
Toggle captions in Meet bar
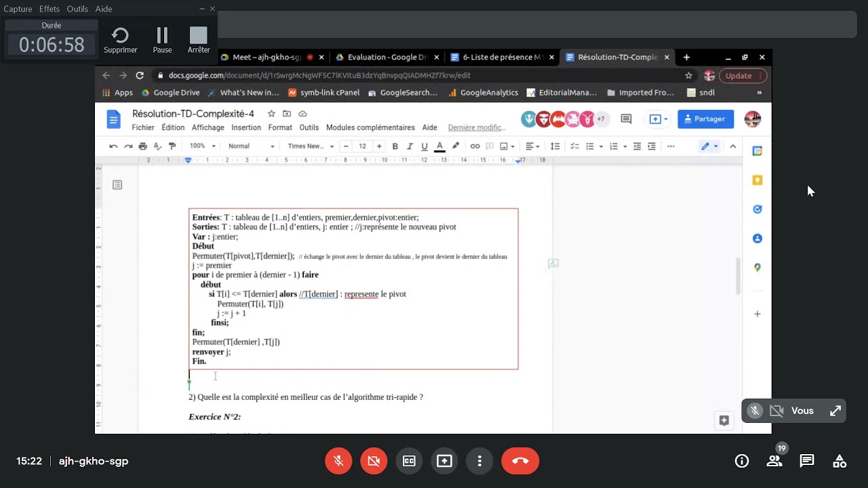409,461
